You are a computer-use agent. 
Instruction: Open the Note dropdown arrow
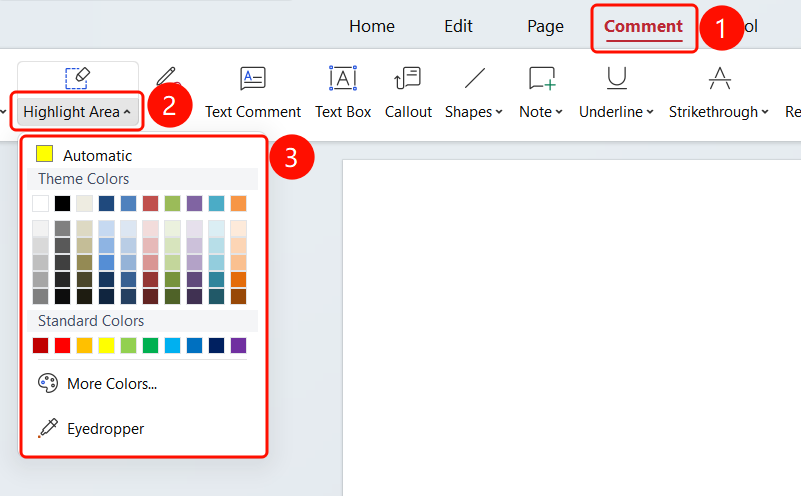(x=559, y=112)
